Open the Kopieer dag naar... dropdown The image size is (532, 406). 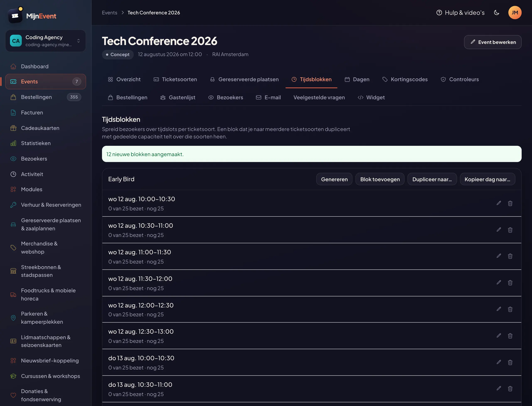487,179
